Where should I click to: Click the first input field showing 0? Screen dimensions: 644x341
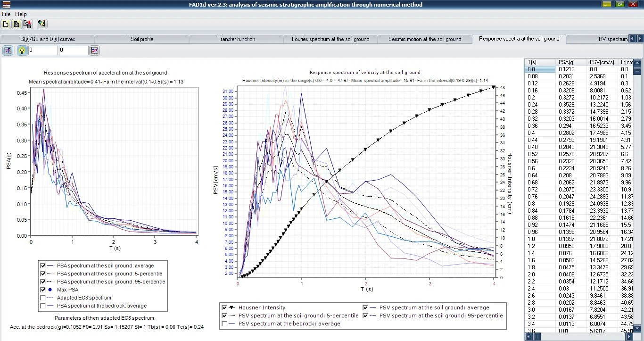click(x=43, y=50)
